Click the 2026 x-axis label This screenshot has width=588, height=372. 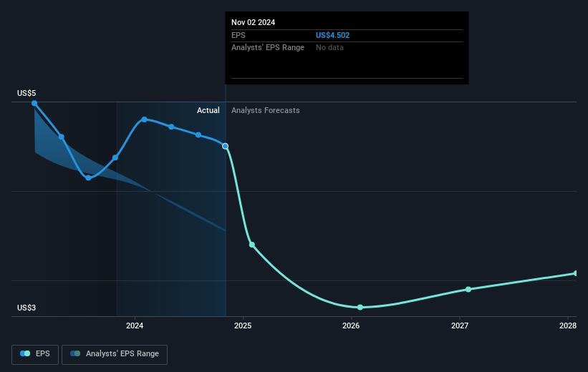coord(351,325)
